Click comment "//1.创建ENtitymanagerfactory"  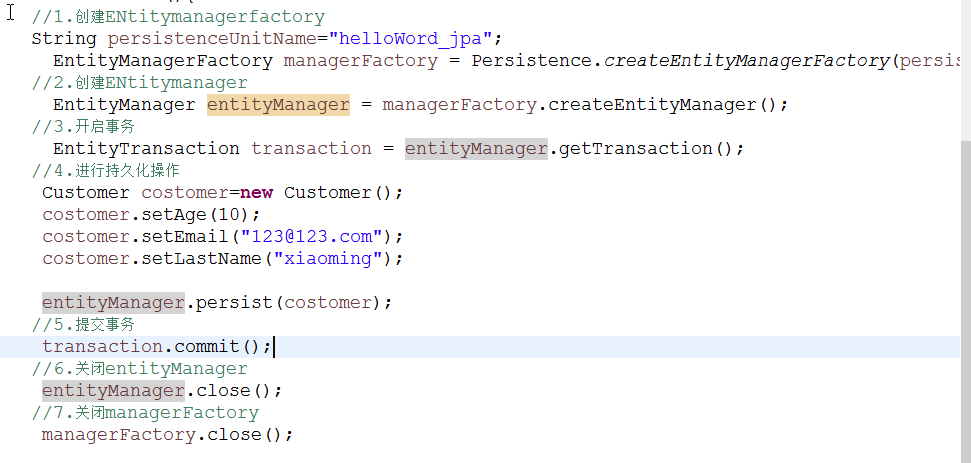pyautogui.click(x=178, y=17)
